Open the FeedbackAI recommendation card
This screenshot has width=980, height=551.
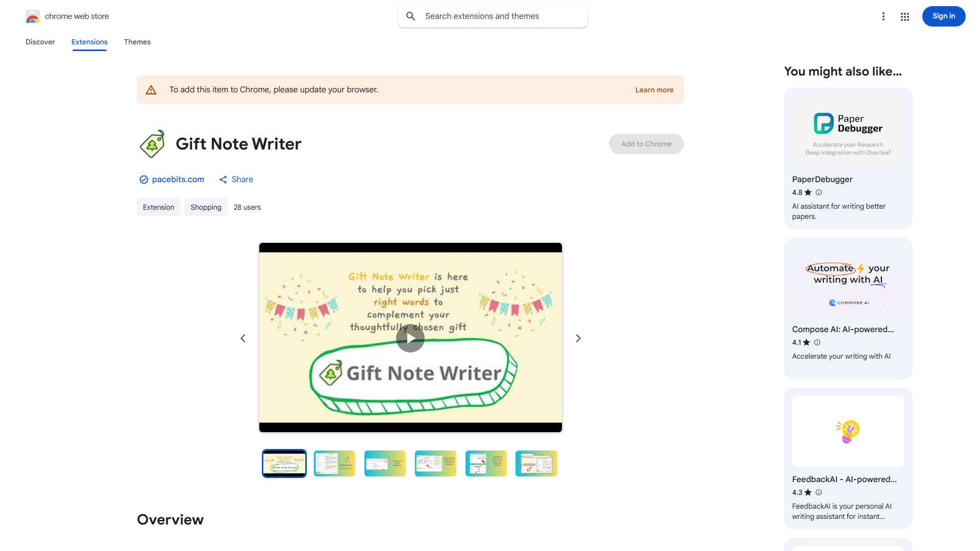click(x=847, y=458)
